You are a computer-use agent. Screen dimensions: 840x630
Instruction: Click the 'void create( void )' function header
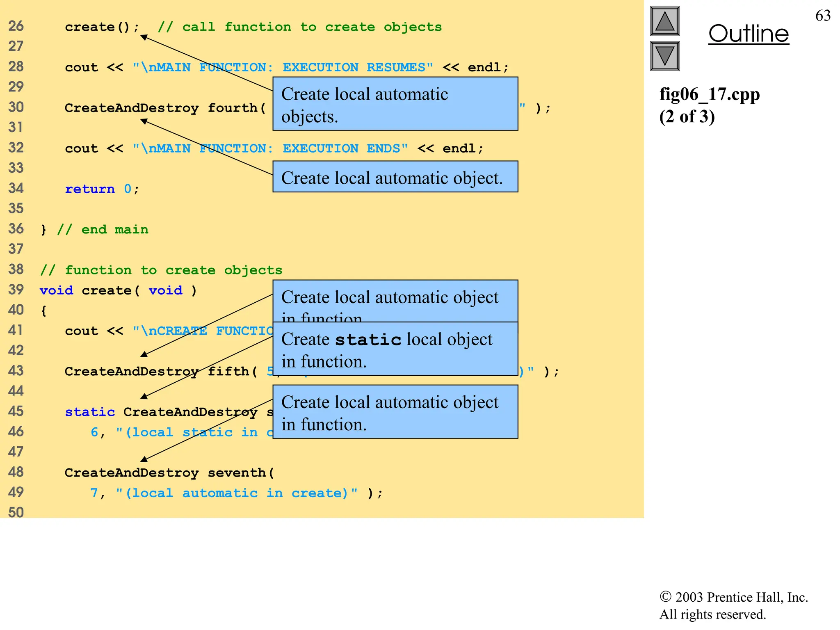click(x=118, y=290)
